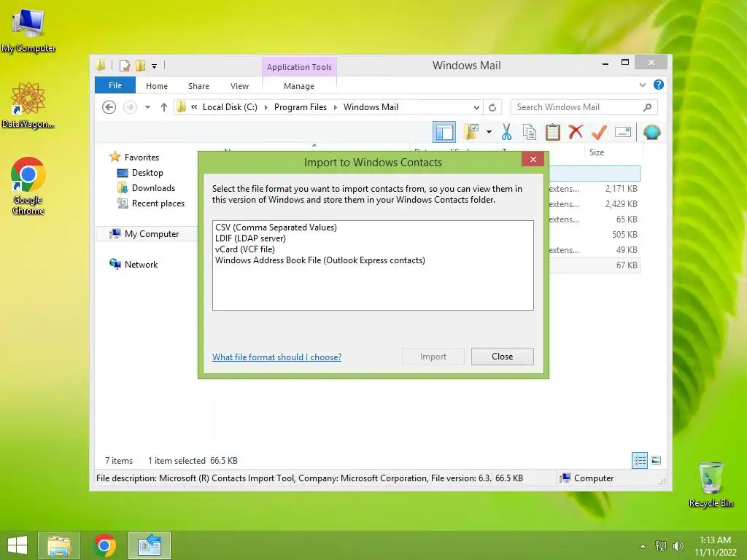This screenshot has height=560, width=747.
Task: Switch to the Home ribbon tab
Action: pos(157,86)
